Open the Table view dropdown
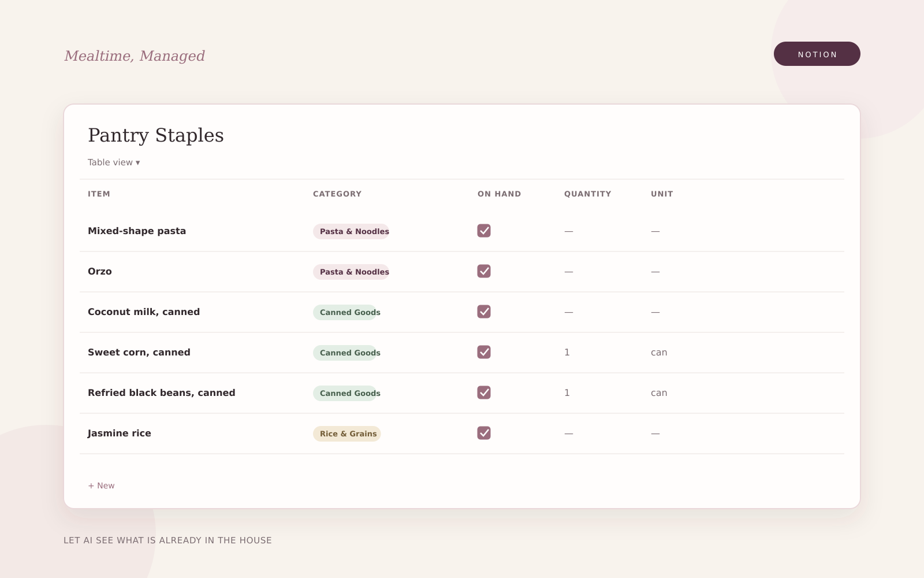This screenshot has width=924, height=578. pos(114,162)
